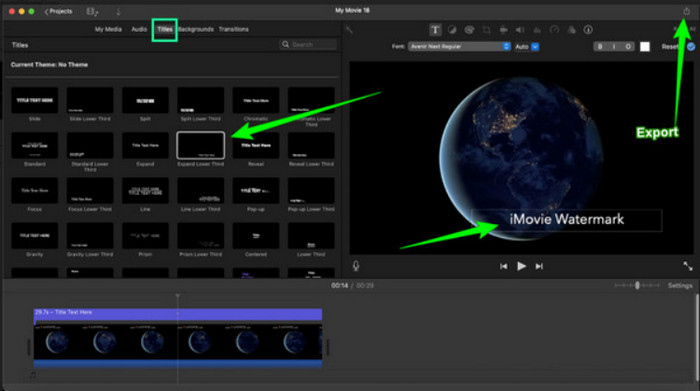Select the Split title thumbnail
This screenshot has height=391, width=700.
(x=145, y=100)
